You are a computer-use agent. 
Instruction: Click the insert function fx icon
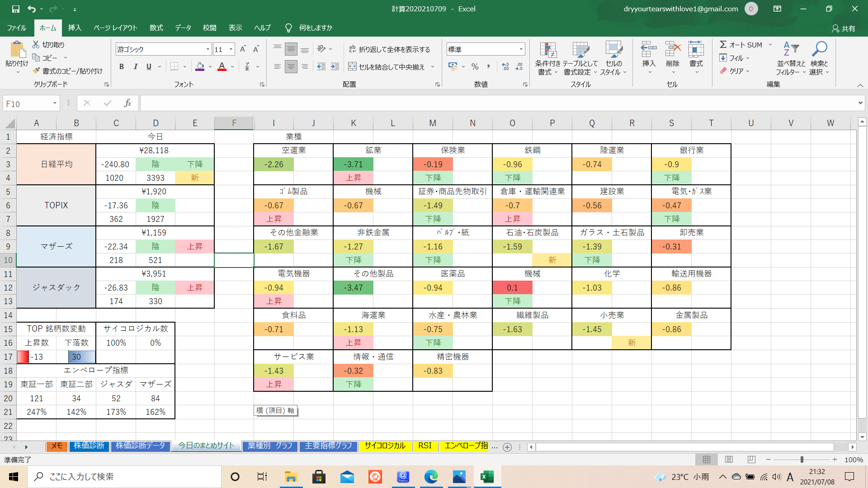point(128,103)
